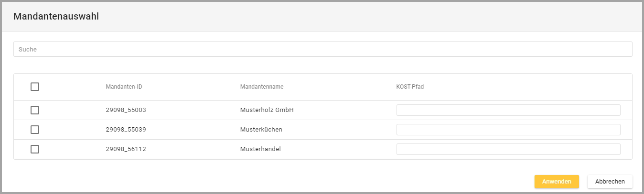
Task: Click the KOST-Pfad input for Musterküchen
Action: tap(508, 130)
